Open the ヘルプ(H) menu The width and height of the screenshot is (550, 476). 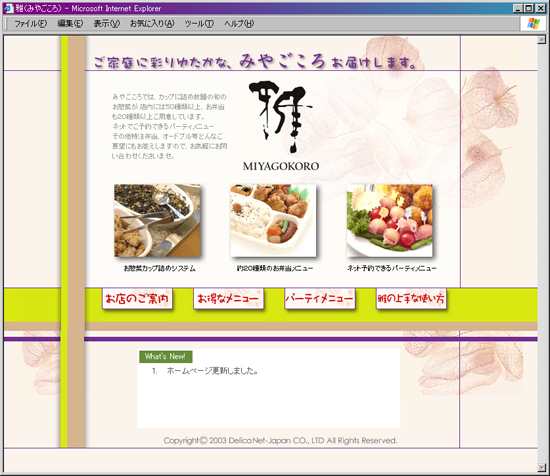coord(239,24)
